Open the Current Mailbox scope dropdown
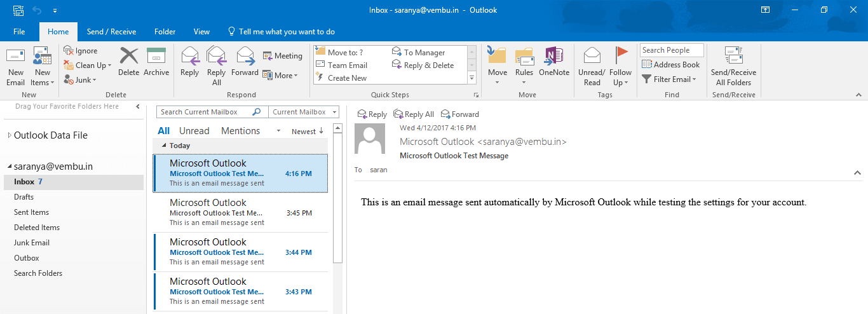 tap(304, 112)
